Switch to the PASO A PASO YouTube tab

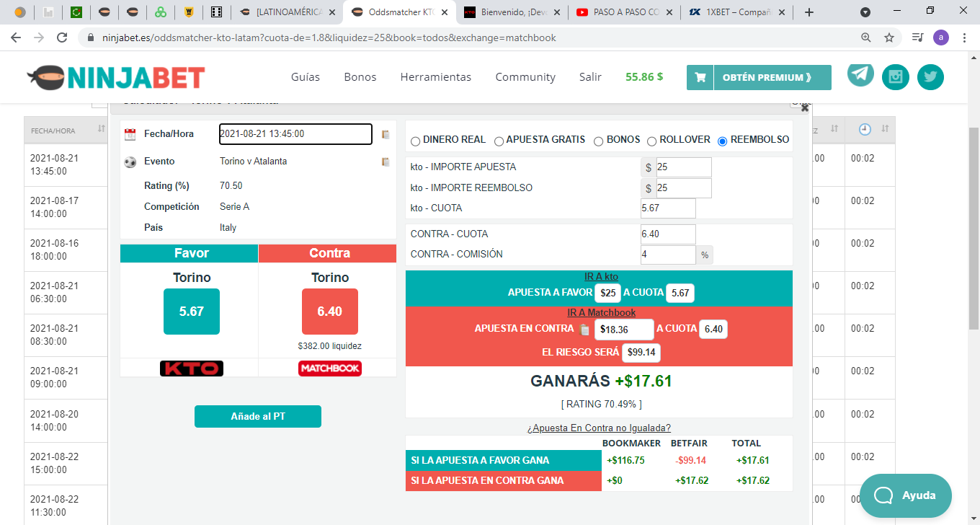click(625, 12)
